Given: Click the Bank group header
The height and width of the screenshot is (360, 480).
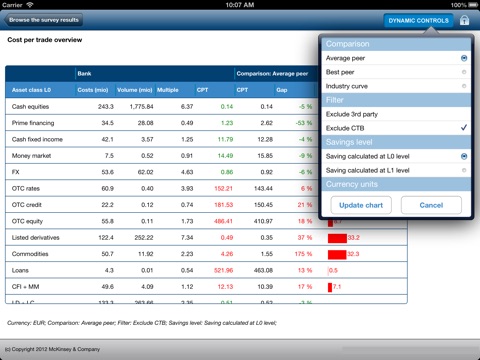Looking at the screenshot, I should coord(84,73).
